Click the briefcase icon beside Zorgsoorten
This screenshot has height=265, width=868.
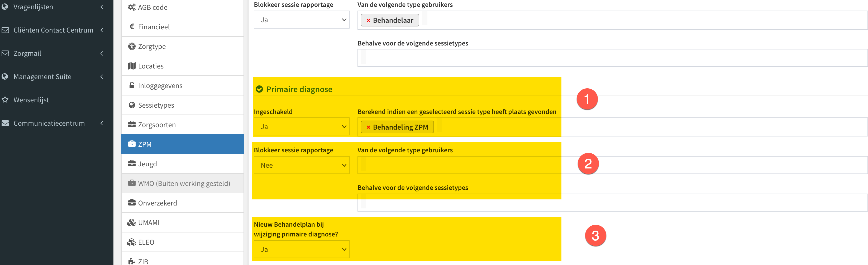click(132, 125)
